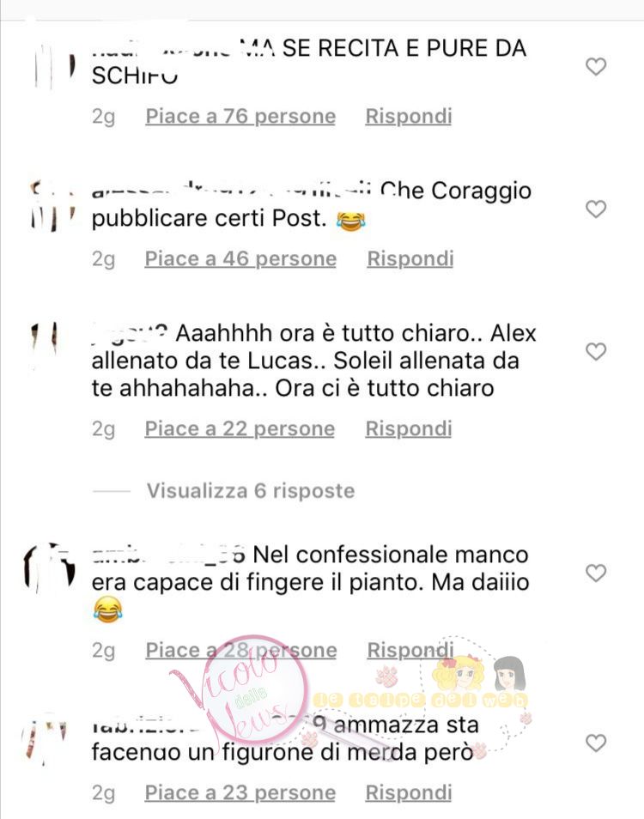Click Rispondi under "ammazza" comment
The width and height of the screenshot is (644, 819).
coord(409,793)
